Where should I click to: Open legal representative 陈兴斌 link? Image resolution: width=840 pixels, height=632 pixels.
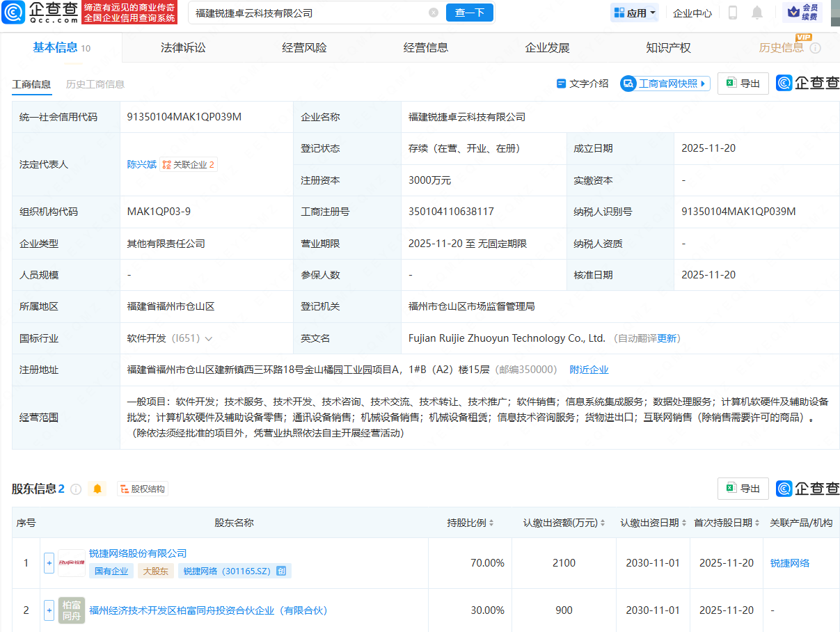[x=141, y=165]
